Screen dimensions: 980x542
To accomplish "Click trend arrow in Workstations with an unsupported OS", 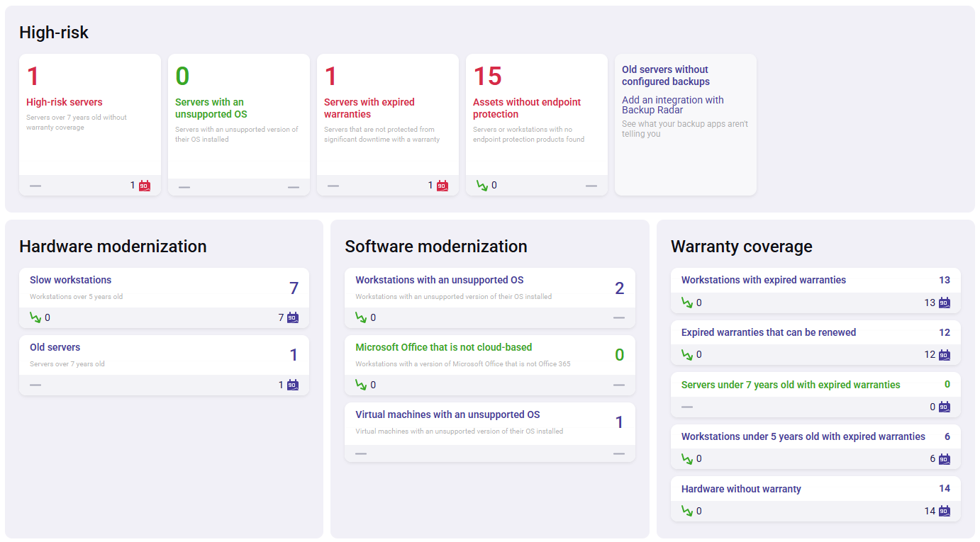I will click(x=361, y=317).
